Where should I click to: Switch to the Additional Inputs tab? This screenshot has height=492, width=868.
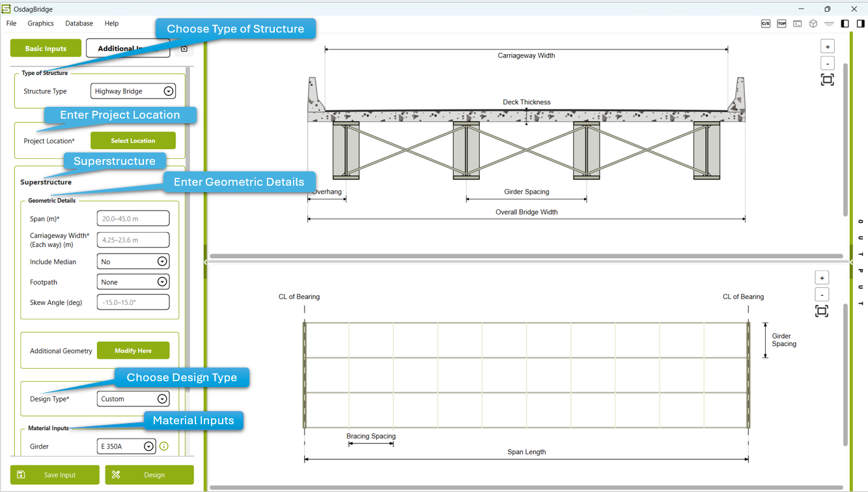[x=128, y=48]
